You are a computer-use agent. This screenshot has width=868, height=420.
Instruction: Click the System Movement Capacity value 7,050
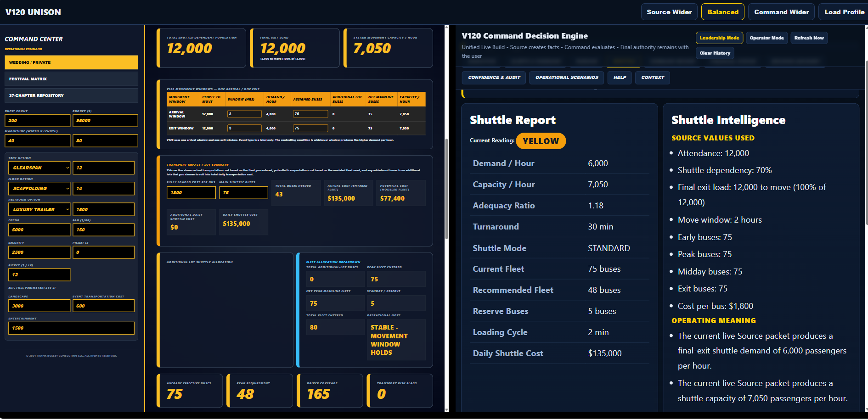coord(372,49)
